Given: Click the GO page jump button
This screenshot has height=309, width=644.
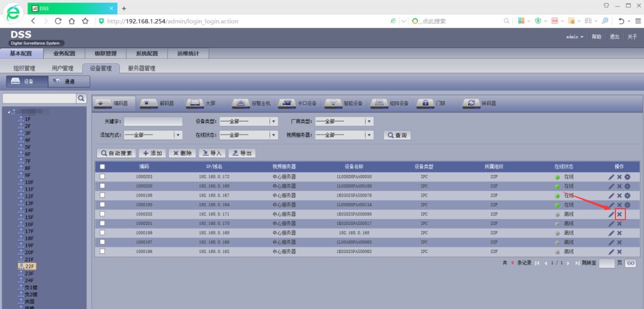Looking at the screenshot, I should pyautogui.click(x=630, y=263).
